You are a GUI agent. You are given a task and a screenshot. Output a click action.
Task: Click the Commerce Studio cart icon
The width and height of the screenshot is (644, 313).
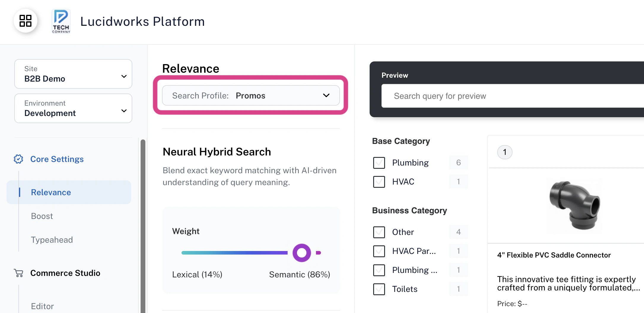(x=18, y=273)
